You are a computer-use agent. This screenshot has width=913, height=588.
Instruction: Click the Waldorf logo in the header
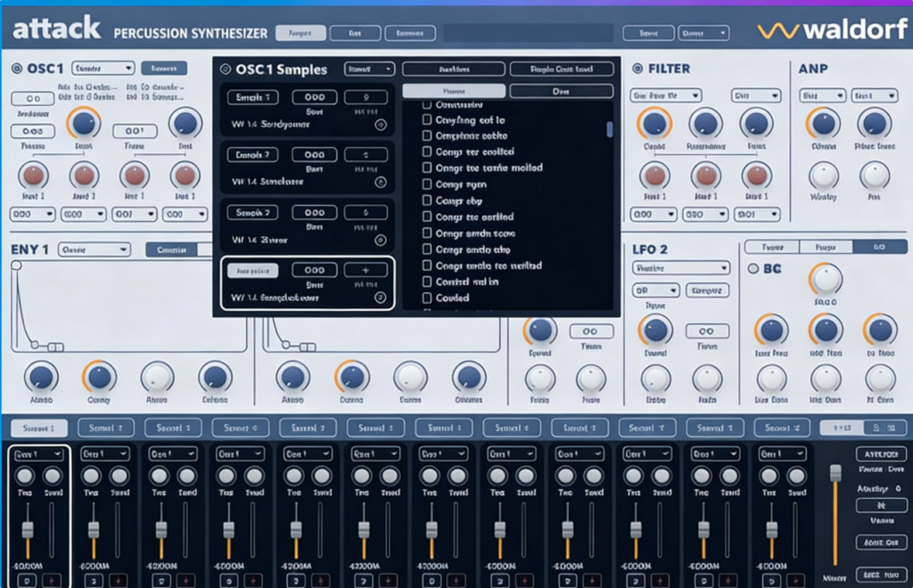pyautogui.click(x=832, y=29)
